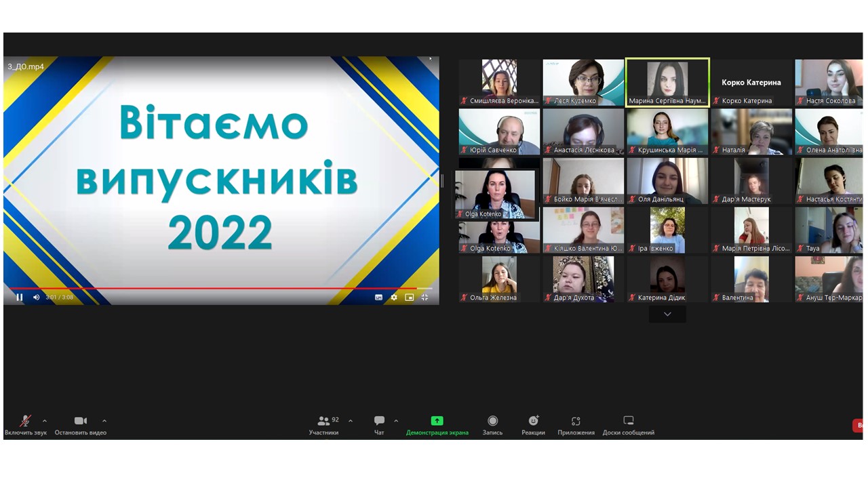Stop camera with Остановить видео button
Viewport: 868px width, 488px height.
point(81,420)
